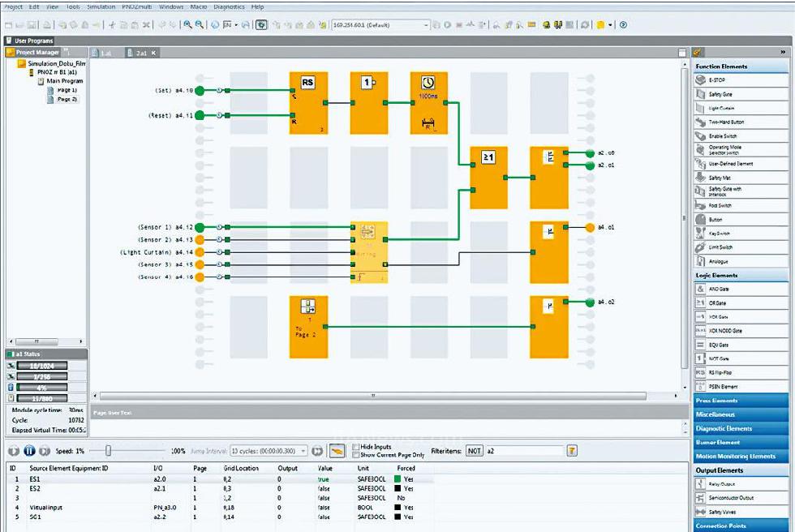This screenshot has width=795, height=532.
Task: Switch to the 1.a1 tab
Action: (105, 53)
